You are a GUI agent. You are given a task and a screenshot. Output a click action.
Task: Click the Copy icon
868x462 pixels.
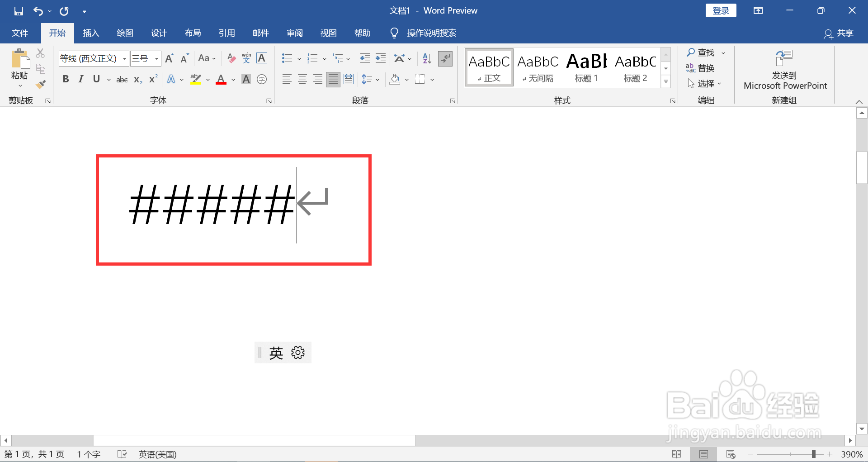(41, 68)
